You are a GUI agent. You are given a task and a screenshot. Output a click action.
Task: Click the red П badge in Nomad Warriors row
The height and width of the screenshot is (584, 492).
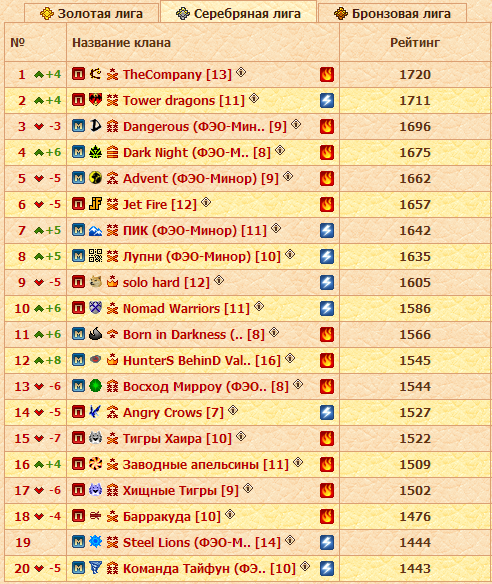[78, 308]
